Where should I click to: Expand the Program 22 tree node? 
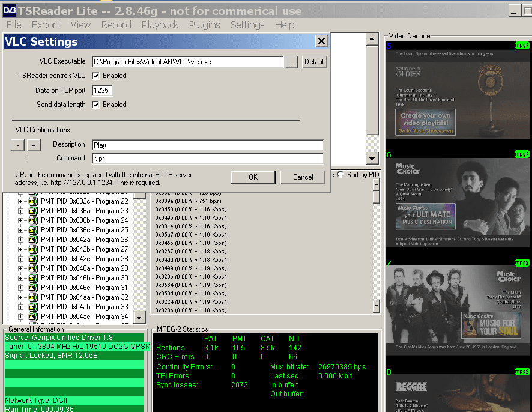click(20, 201)
